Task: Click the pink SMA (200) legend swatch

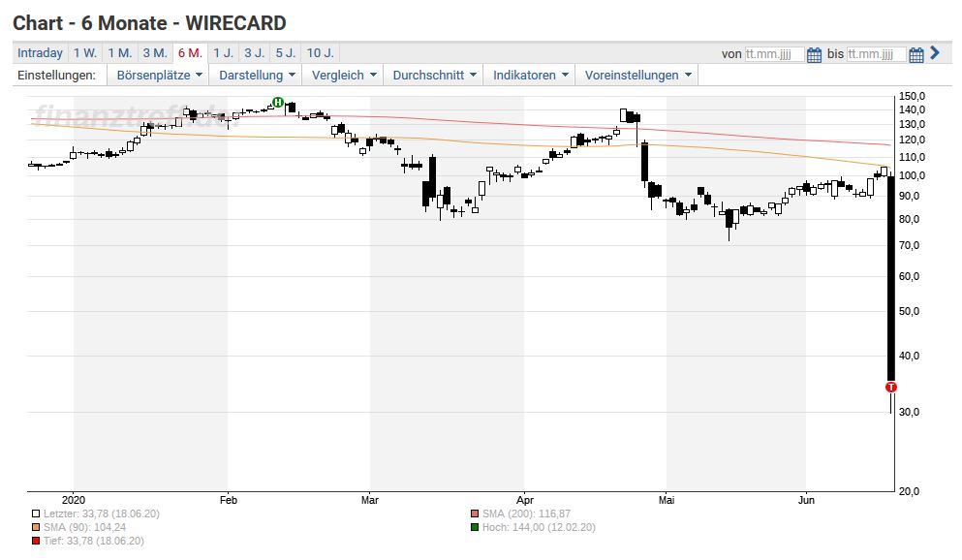Action: [475, 514]
